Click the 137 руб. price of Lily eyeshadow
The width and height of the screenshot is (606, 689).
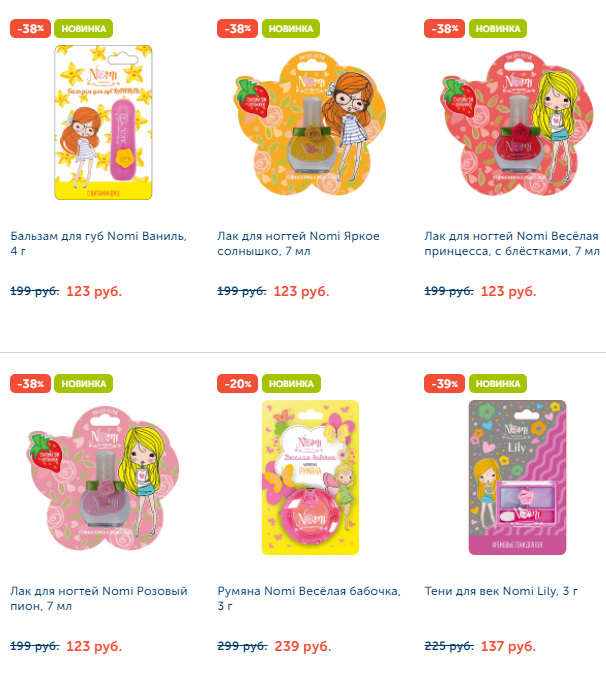[x=508, y=646]
